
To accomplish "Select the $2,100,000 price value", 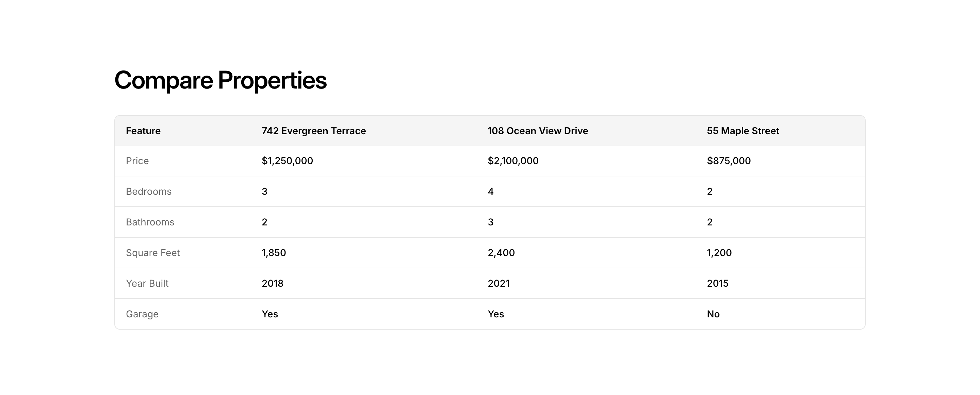I will pyautogui.click(x=513, y=161).
